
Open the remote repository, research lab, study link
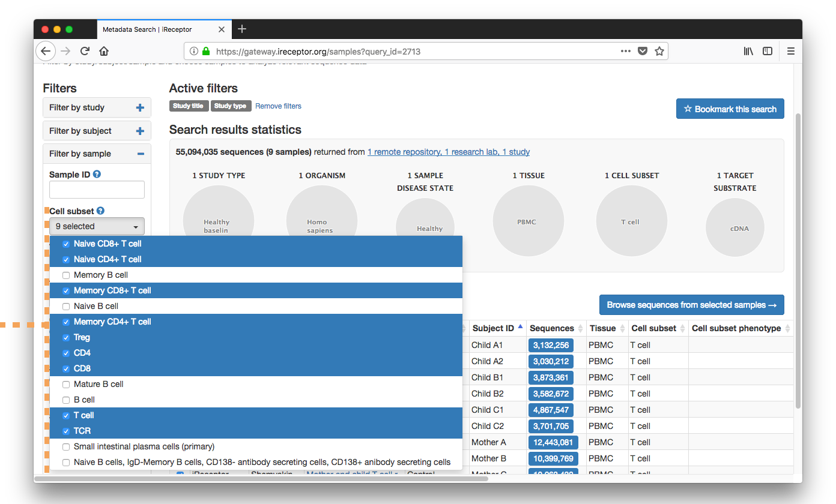[x=449, y=152]
